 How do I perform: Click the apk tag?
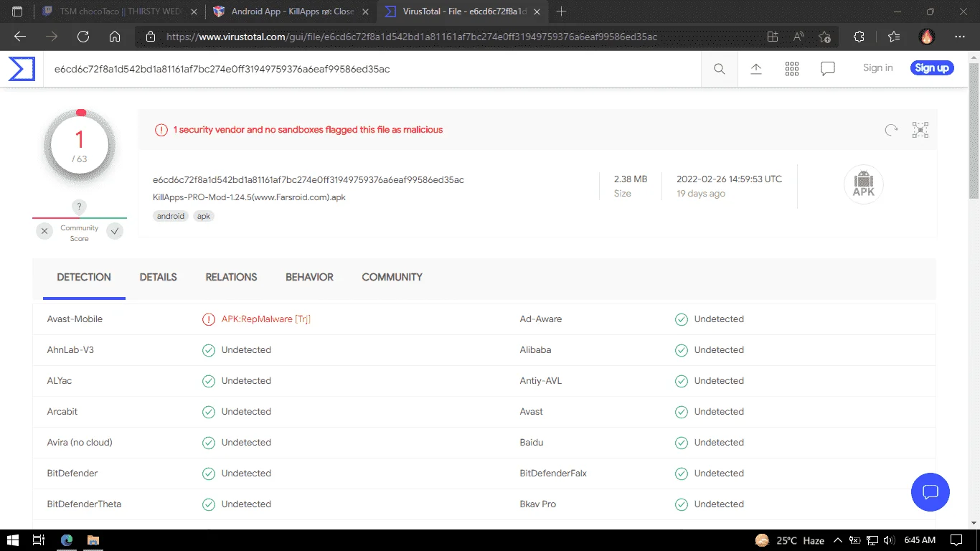click(204, 216)
